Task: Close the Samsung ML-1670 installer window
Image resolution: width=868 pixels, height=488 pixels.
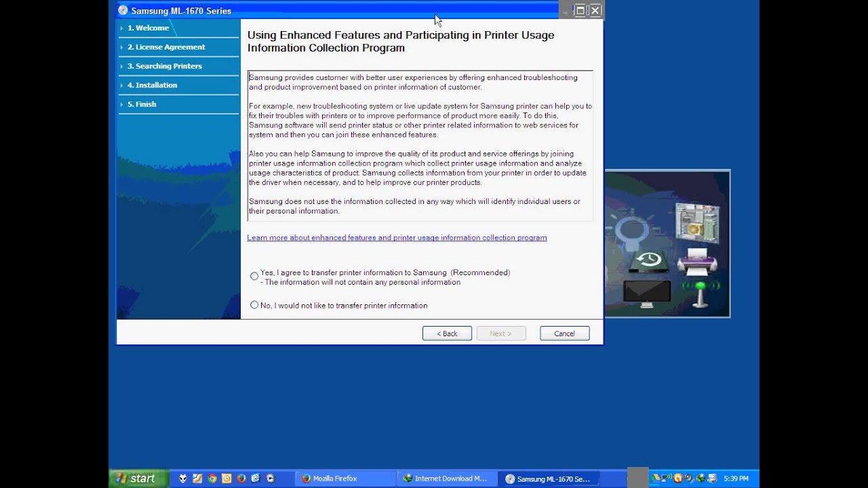Action: pyautogui.click(x=595, y=10)
